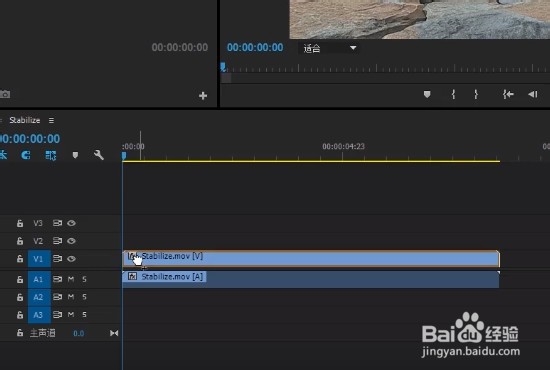550x370 pixels.
Task: Open the Stabilize sequence panel menu
Action: pyautogui.click(x=51, y=120)
